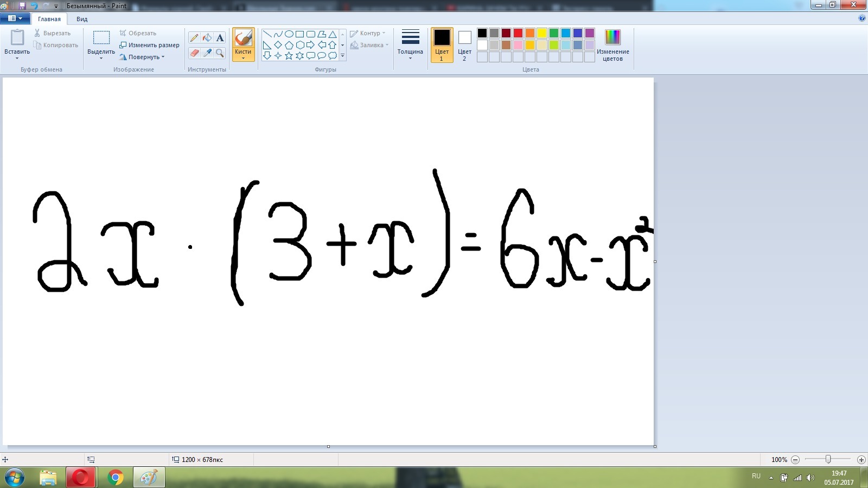Choose the pentagon shape
Image resolution: width=868 pixels, height=488 pixels.
click(289, 45)
